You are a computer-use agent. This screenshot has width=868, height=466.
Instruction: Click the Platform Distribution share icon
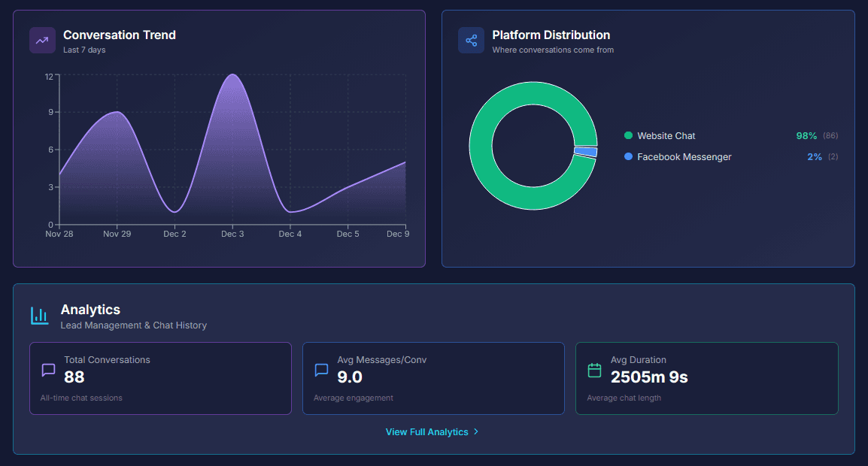coord(471,41)
